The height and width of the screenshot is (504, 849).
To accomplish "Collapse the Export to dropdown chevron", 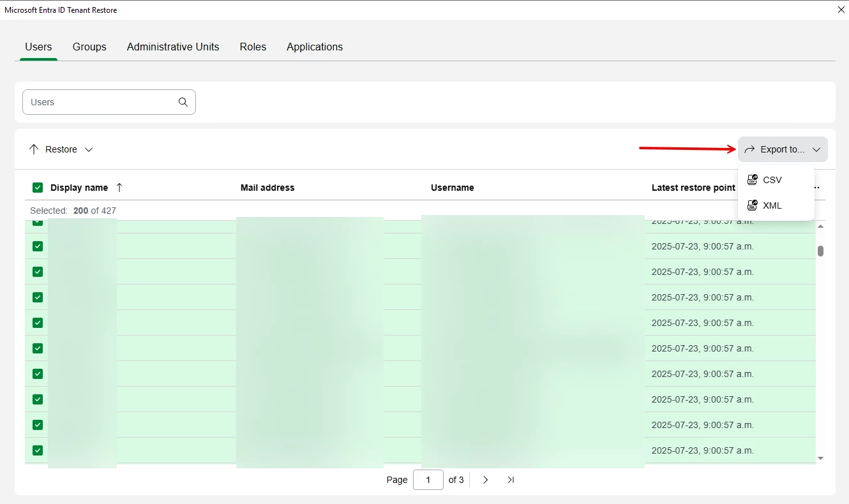I will tap(816, 149).
